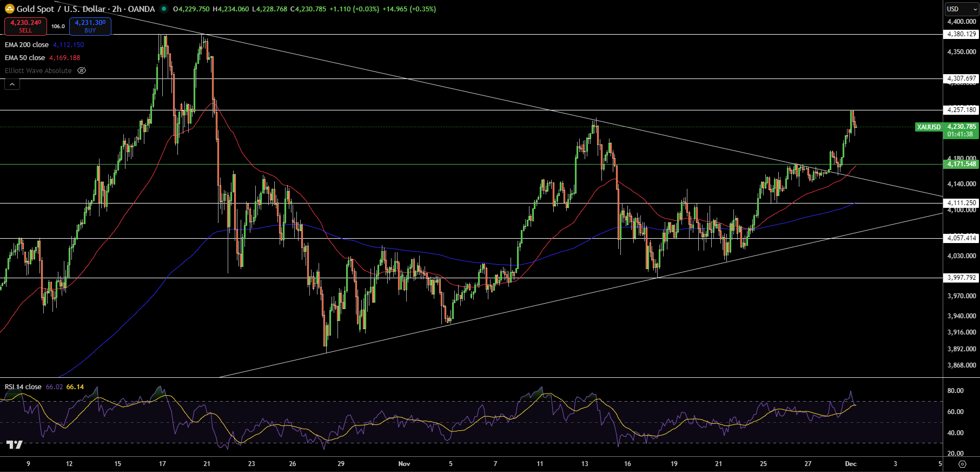Select the EMA 50 close indicator legend
This screenshot has height=472, width=980.
coord(25,58)
